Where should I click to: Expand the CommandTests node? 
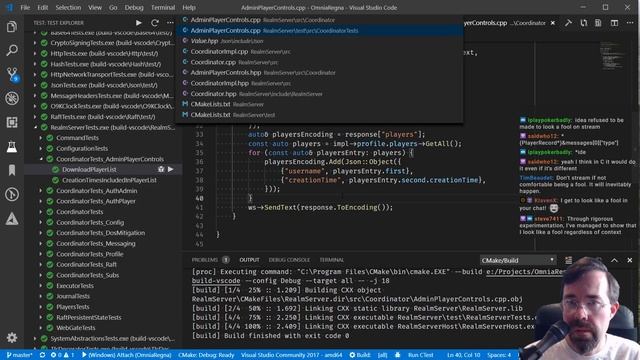41,138
